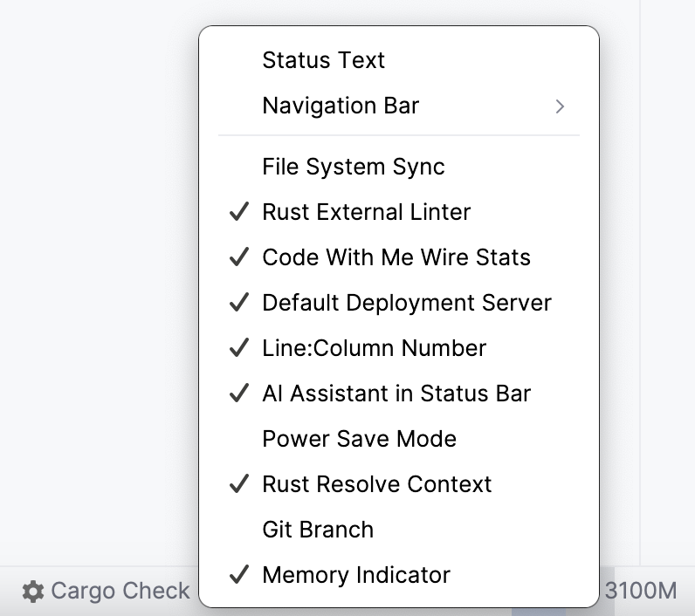Click the Cargo Check status bar label
The height and width of the screenshot is (616, 695).
pos(120,592)
